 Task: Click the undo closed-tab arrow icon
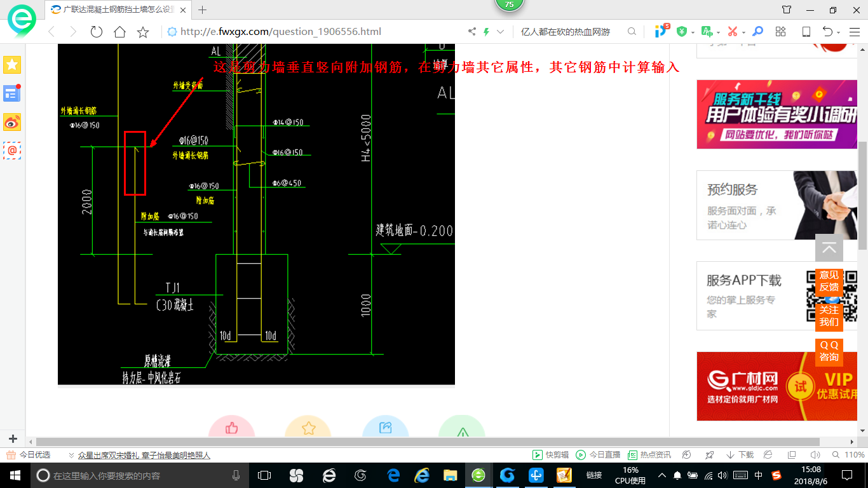[x=827, y=32]
